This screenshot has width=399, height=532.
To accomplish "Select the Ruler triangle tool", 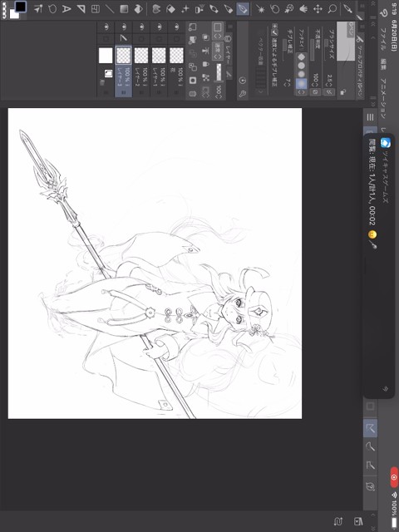I will tap(81, 9).
